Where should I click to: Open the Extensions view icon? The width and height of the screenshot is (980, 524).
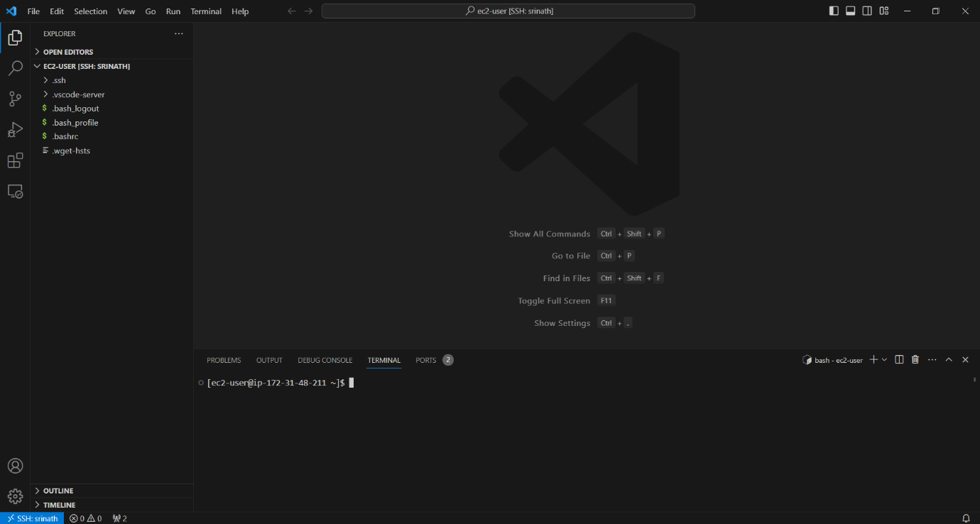tap(15, 161)
